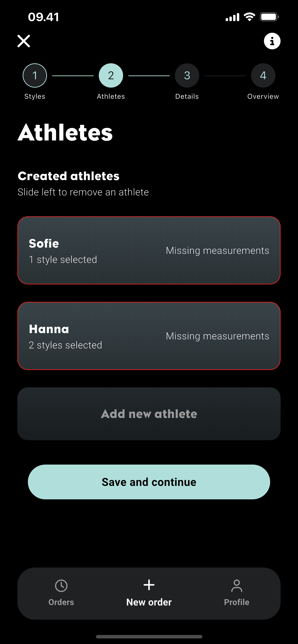This screenshot has height=644, width=298.
Task: Open step 4 Overview circle
Action: pyautogui.click(x=263, y=76)
